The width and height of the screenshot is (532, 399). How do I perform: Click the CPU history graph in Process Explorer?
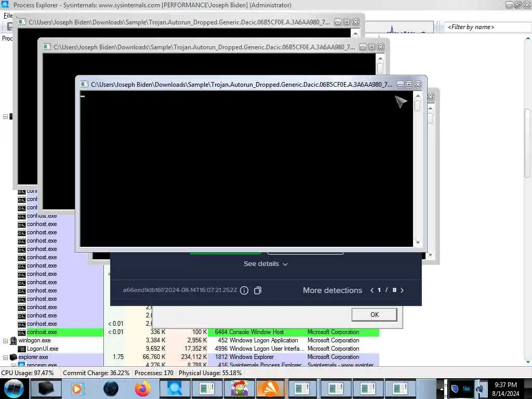pos(400,28)
